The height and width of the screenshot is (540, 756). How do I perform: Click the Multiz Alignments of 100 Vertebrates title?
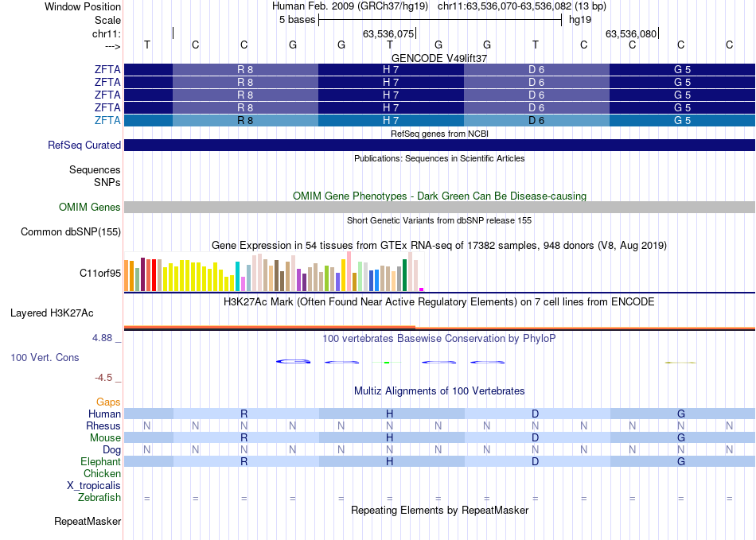point(439,390)
